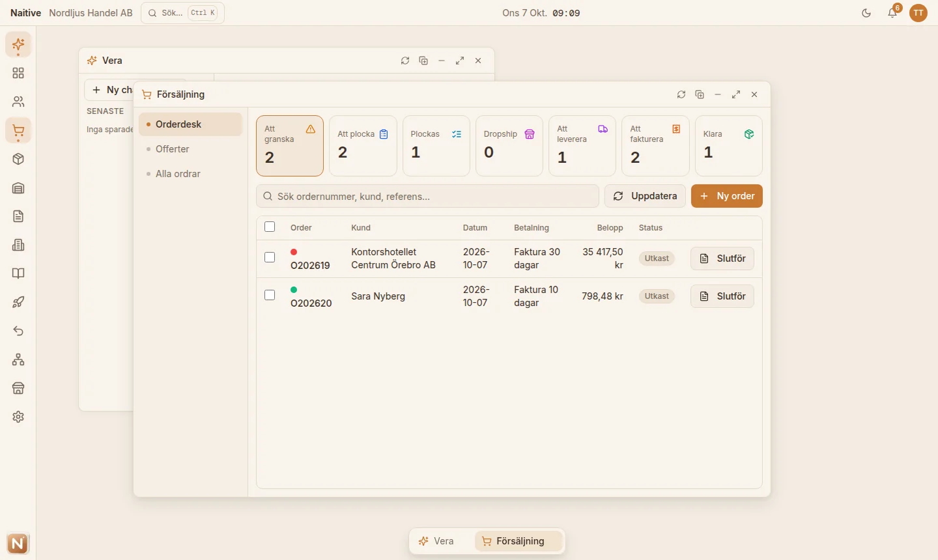Image resolution: width=938 pixels, height=560 pixels.
Task: Open the package box icon in the sidebar
Action: click(x=18, y=160)
